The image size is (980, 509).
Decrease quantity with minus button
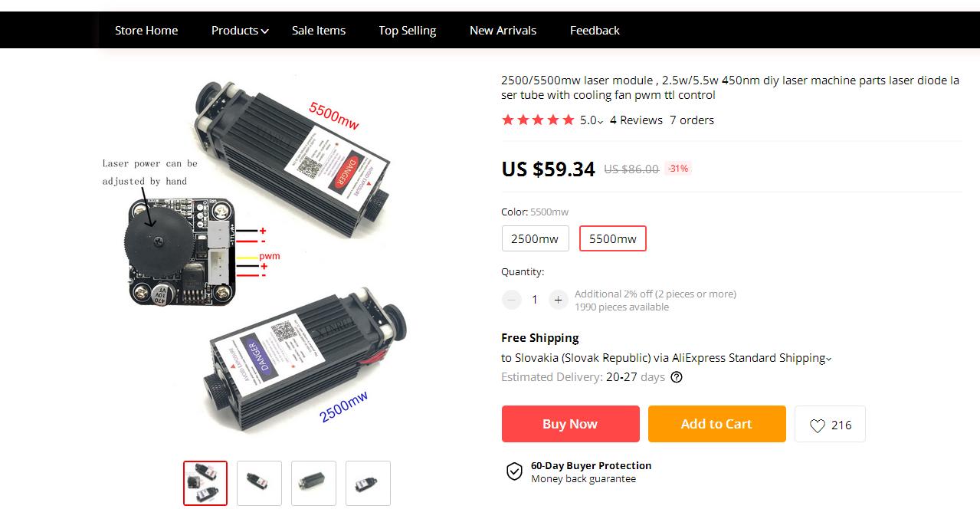[x=512, y=300]
